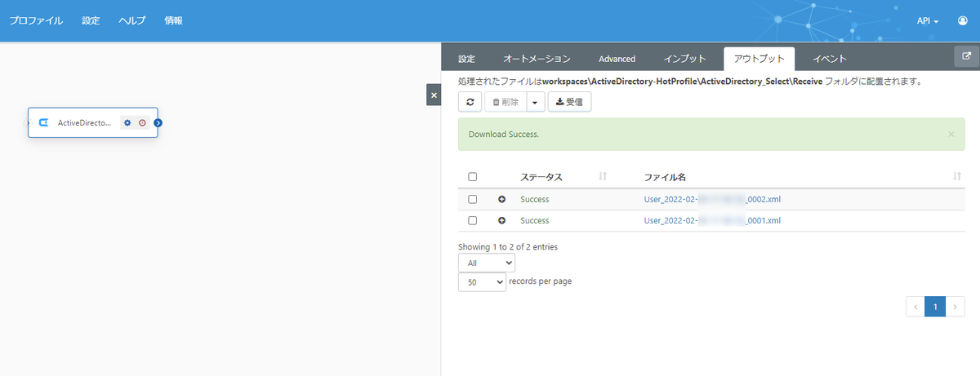Viewport: 980px width, 376px height.
Task: Open connector in new window icon
Action: click(x=967, y=57)
